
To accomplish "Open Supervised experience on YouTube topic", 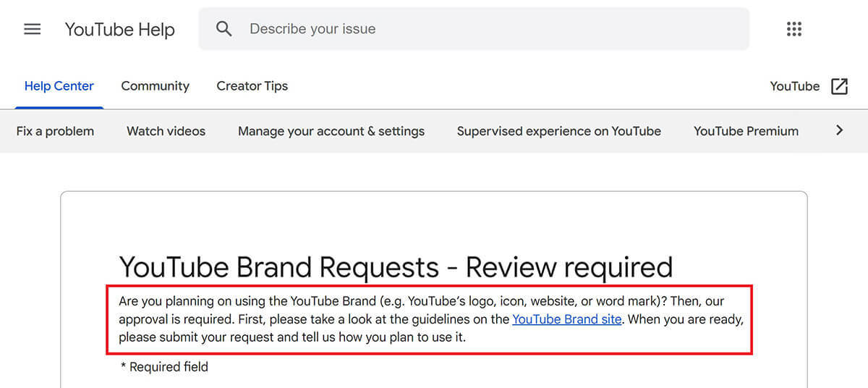I will click(558, 131).
